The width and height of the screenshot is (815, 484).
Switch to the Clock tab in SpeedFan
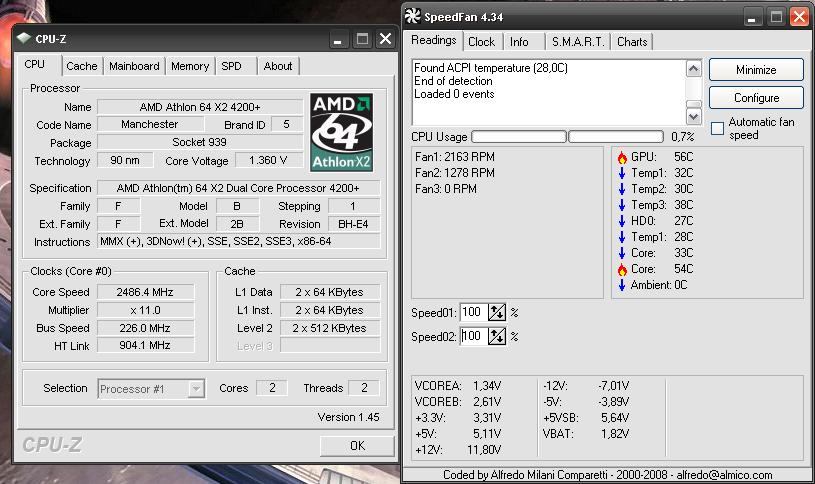click(x=481, y=42)
